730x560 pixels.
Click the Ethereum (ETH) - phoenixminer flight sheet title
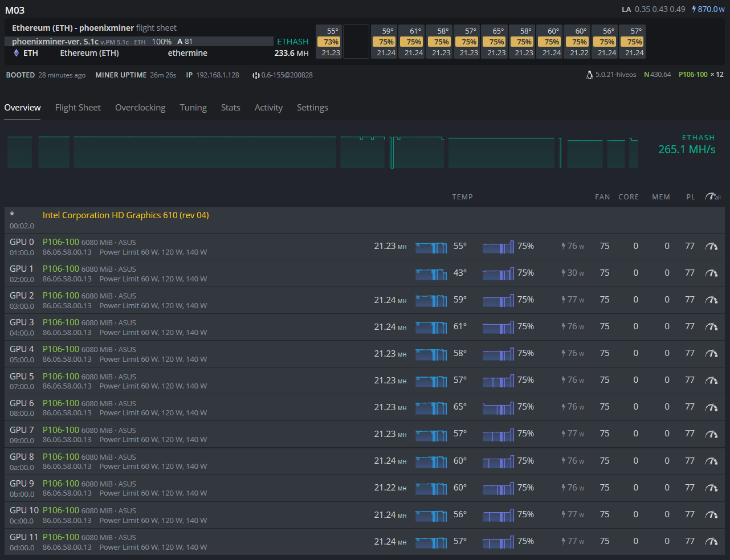94,28
